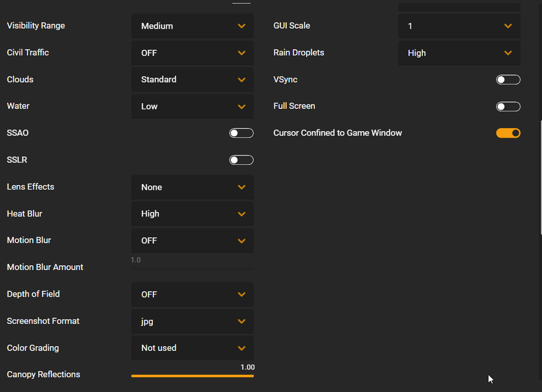The height and width of the screenshot is (392, 542).
Task: Change Civil Traffic from OFF
Action: pos(192,53)
